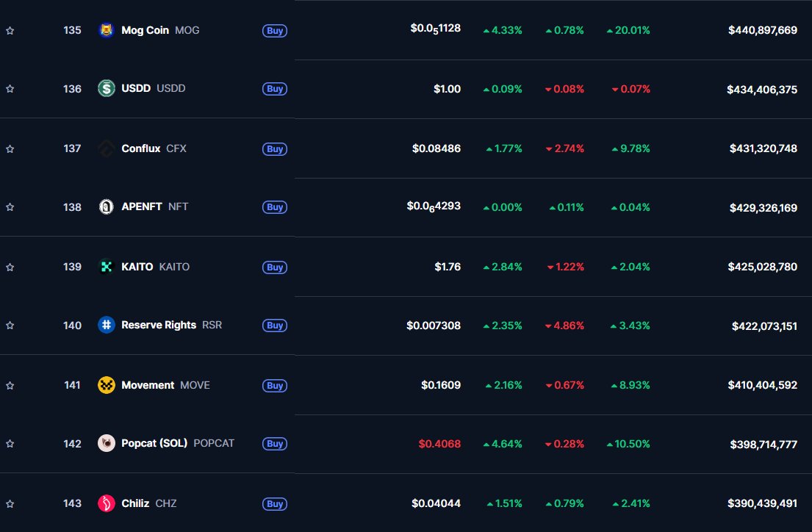The image size is (812, 532).
Task: Open the Mog Coin MOG page
Action: (x=160, y=30)
